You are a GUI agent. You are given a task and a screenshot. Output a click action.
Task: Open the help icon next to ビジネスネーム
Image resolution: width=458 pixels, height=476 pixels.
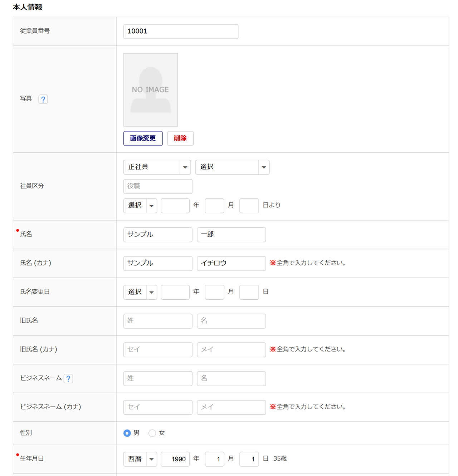(x=68, y=378)
